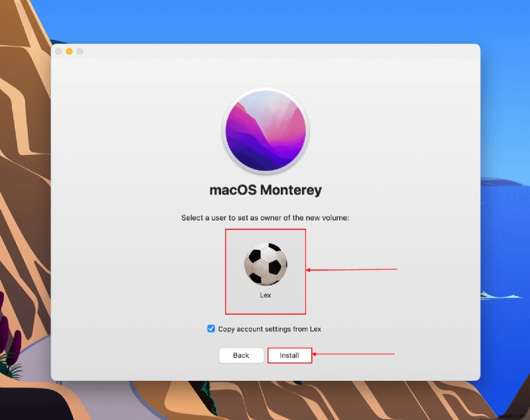
Task: Click the leftmost window control button
Action: click(59, 50)
